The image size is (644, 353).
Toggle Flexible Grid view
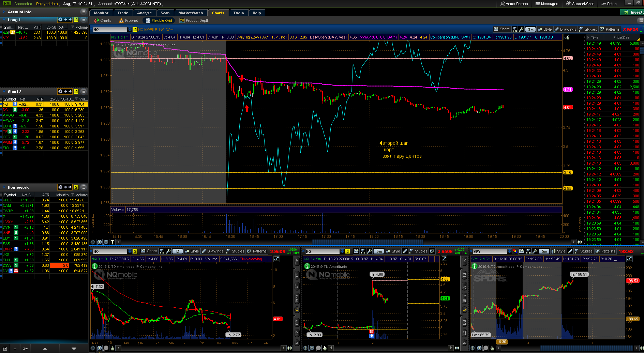coord(159,20)
